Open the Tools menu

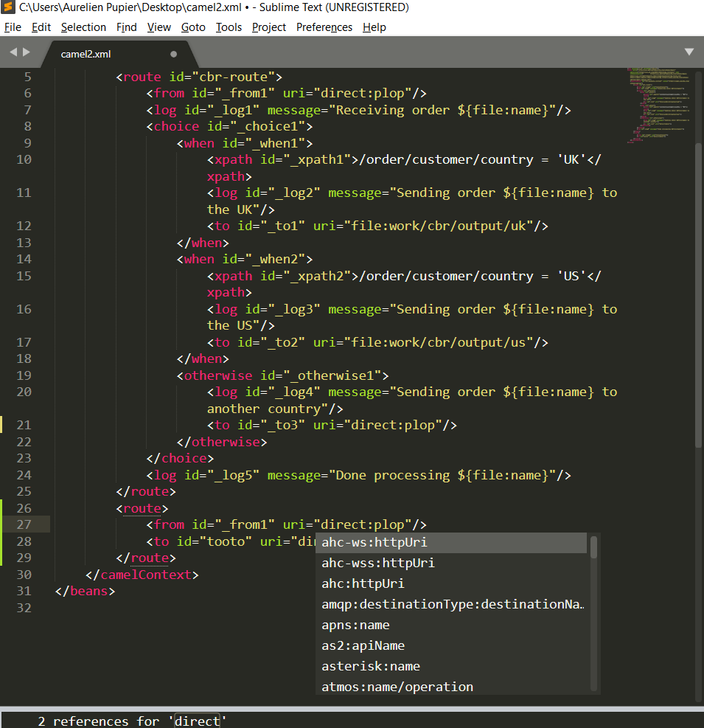click(x=229, y=27)
